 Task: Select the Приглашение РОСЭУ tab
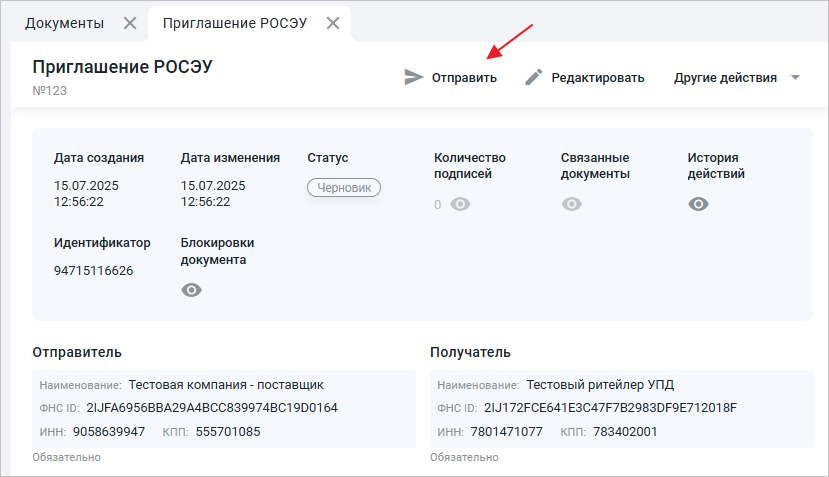click(x=234, y=23)
